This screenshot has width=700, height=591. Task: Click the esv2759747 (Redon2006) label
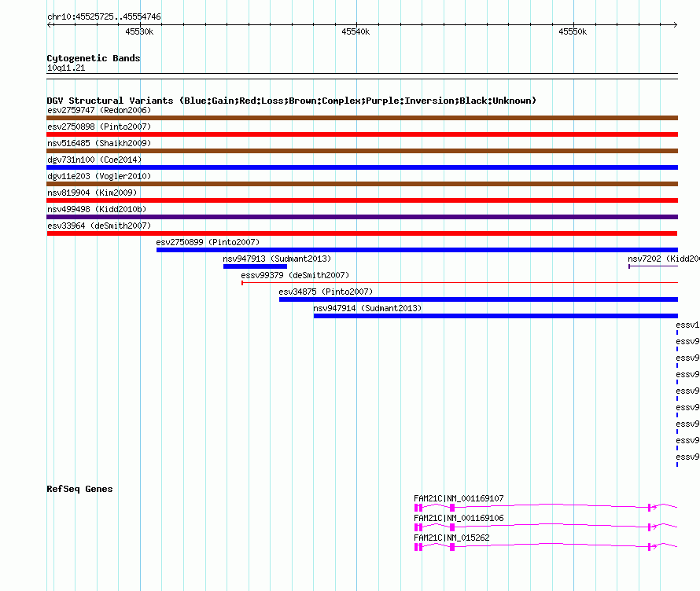[x=99, y=110]
